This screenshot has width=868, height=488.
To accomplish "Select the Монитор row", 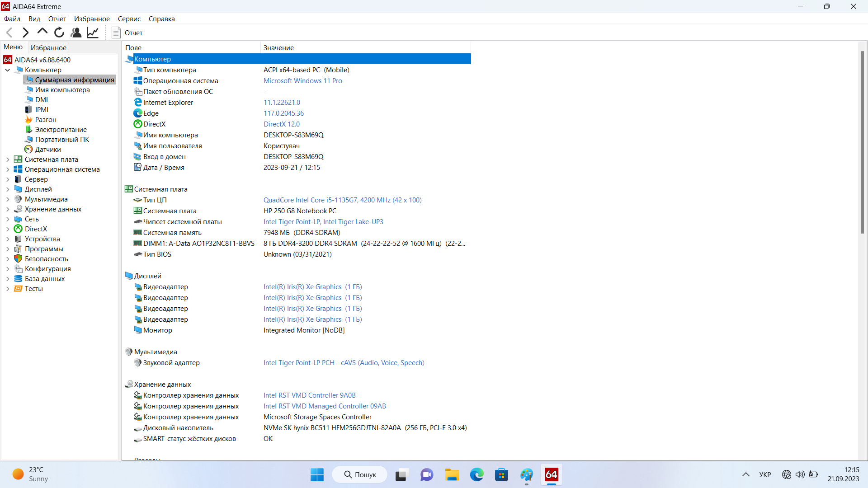I will (297, 330).
